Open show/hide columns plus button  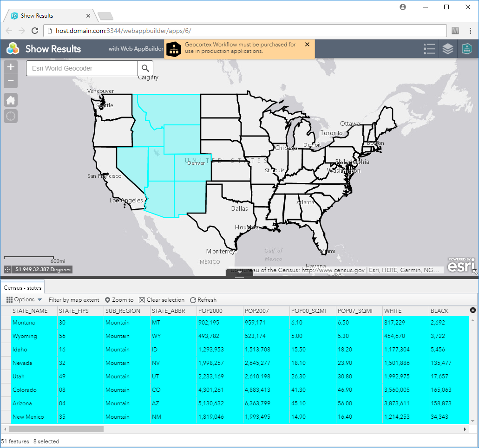473,310
